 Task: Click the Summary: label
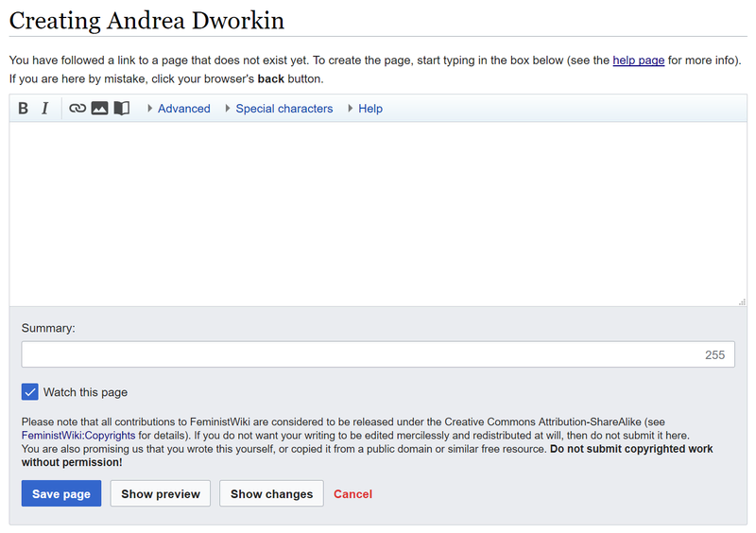coord(48,328)
